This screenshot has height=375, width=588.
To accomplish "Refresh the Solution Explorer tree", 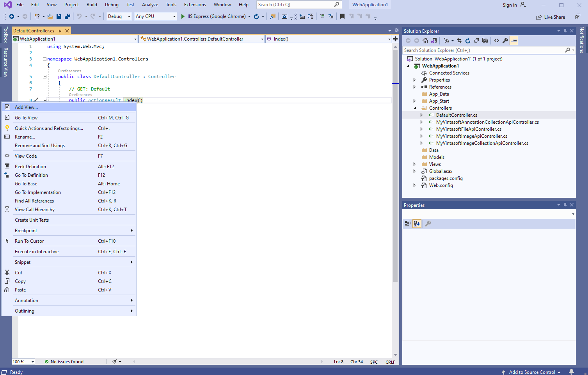I will [x=468, y=41].
